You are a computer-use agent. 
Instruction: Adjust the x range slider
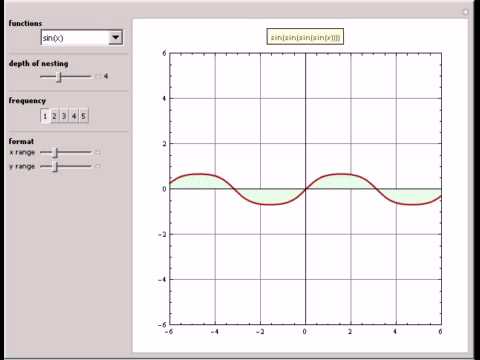56,152
